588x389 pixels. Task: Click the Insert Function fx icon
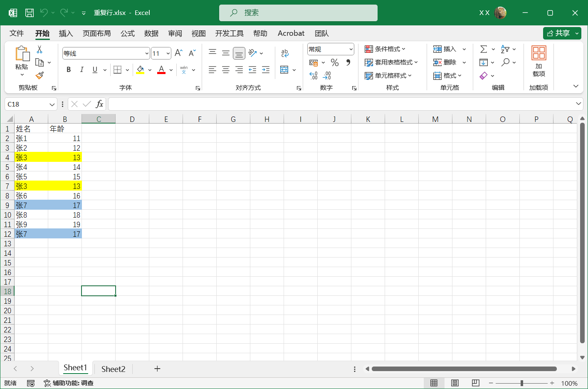(x=99, y=104)
